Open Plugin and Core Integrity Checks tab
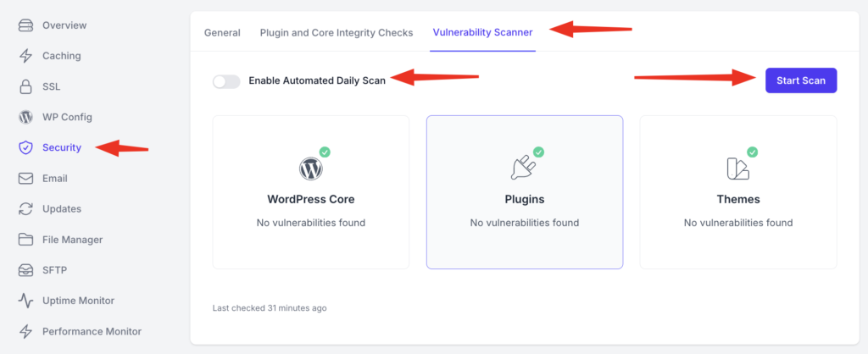The width and height of the screenshot is (868, 354). (x=337, y=33)
